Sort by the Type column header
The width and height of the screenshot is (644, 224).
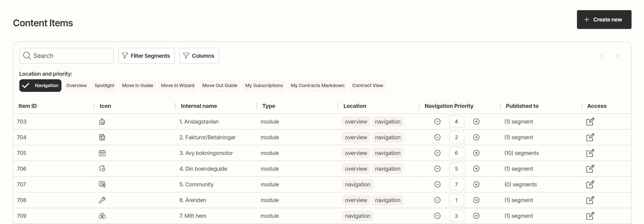point(268,106)
